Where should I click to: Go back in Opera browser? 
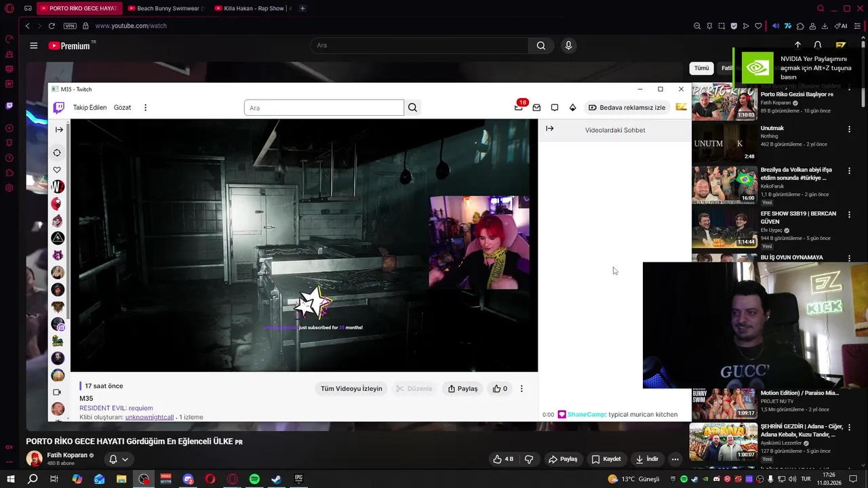(27, 26)
